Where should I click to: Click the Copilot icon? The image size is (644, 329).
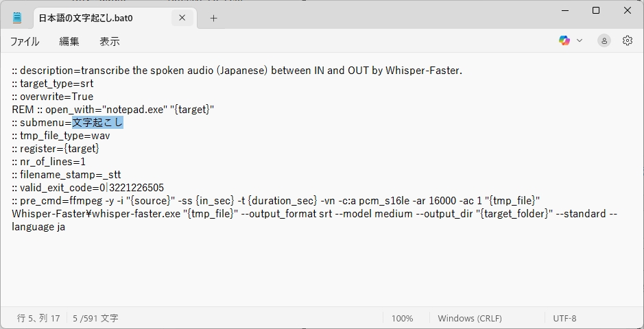tap(564, 40)
